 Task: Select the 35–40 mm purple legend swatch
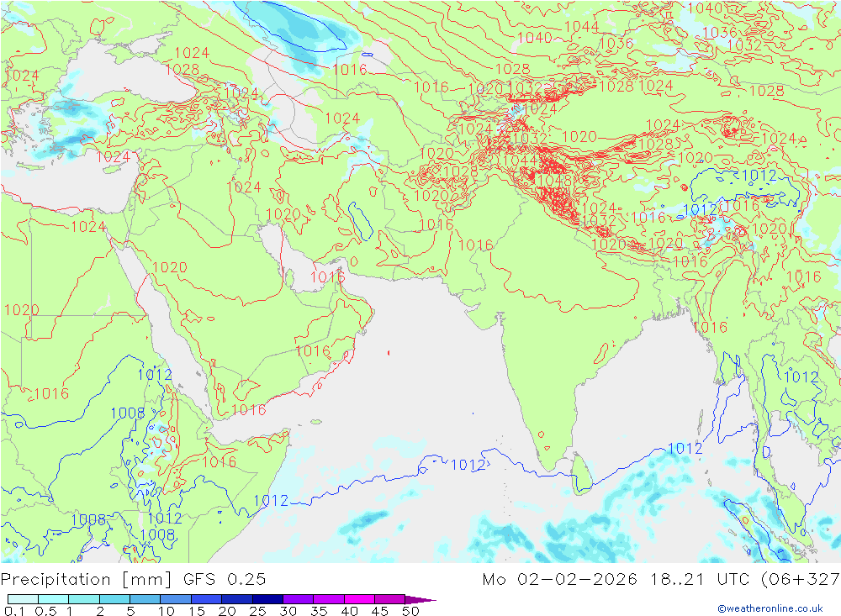329,599
